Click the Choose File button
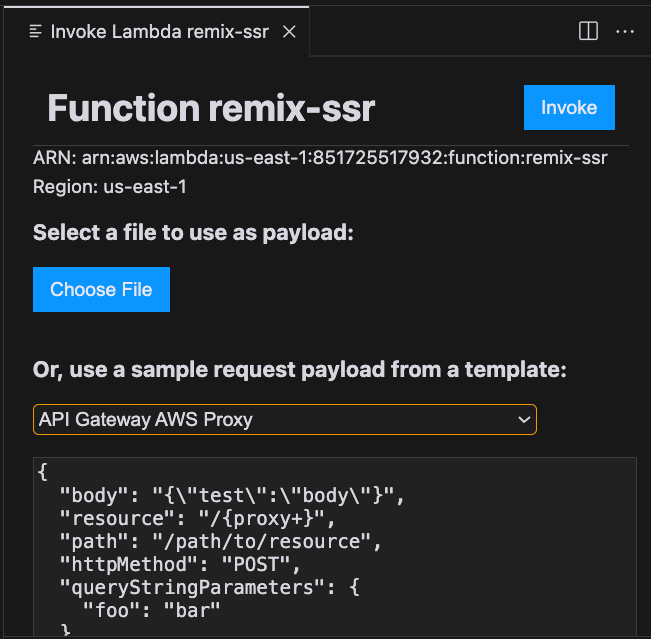 pyautogui.click(x=101, y=290)
